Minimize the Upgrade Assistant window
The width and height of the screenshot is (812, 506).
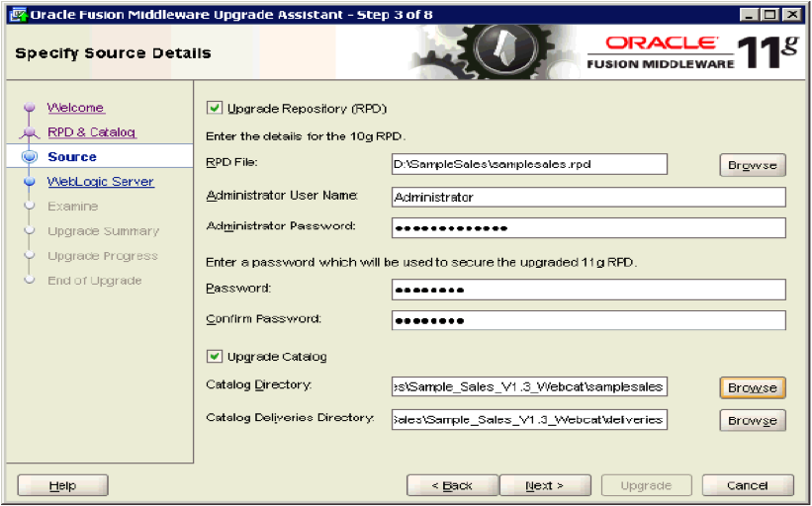point(749,15)
